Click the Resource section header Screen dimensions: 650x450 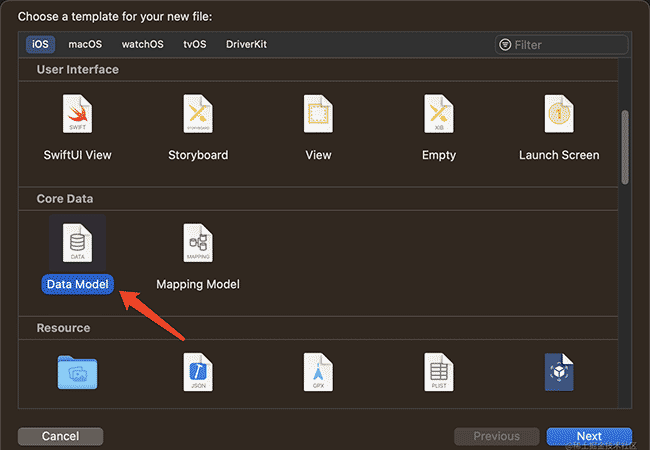(63, 328)
